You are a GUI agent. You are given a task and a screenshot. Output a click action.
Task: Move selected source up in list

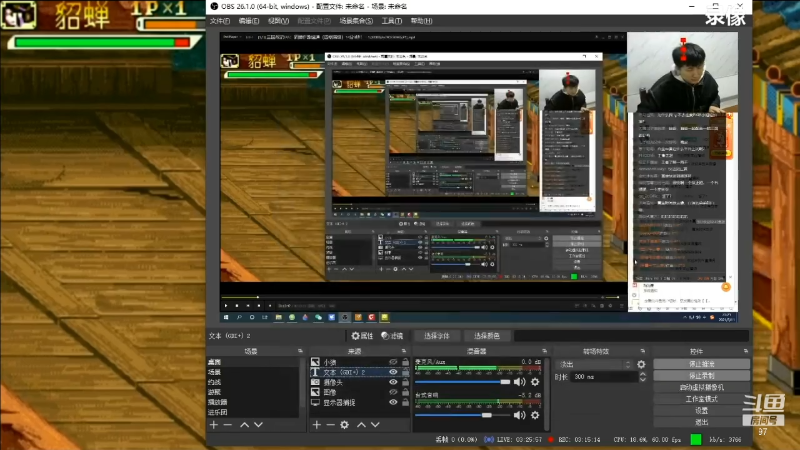361,424
